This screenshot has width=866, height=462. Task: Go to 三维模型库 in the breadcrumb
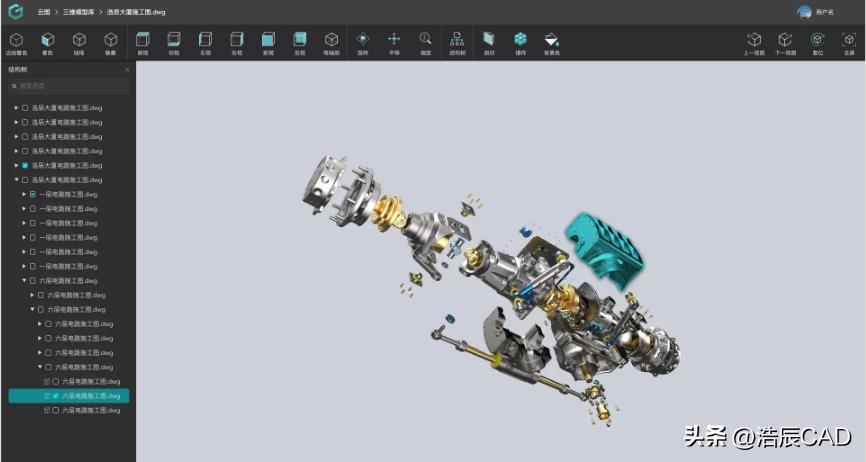[78, 12]
